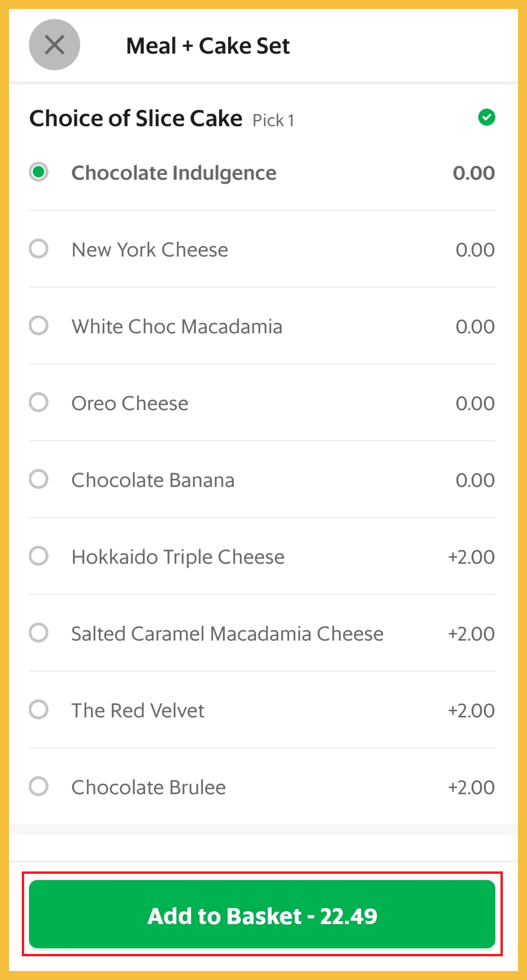Close the Meal + Cake Set dialog
527x980 pixels.
[55, 45]
